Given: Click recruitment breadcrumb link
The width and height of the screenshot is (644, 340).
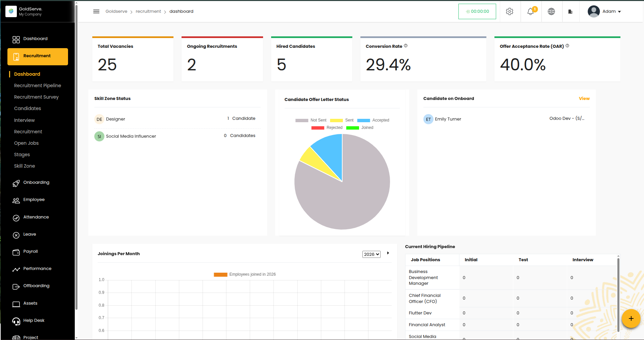Looking at the screenshot, I should pos(148,11).
